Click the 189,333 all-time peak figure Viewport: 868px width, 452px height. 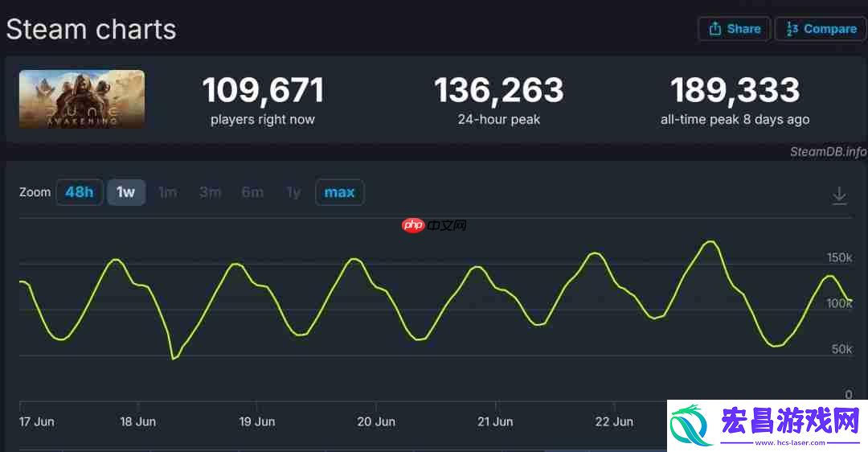(x=735, y=90)
